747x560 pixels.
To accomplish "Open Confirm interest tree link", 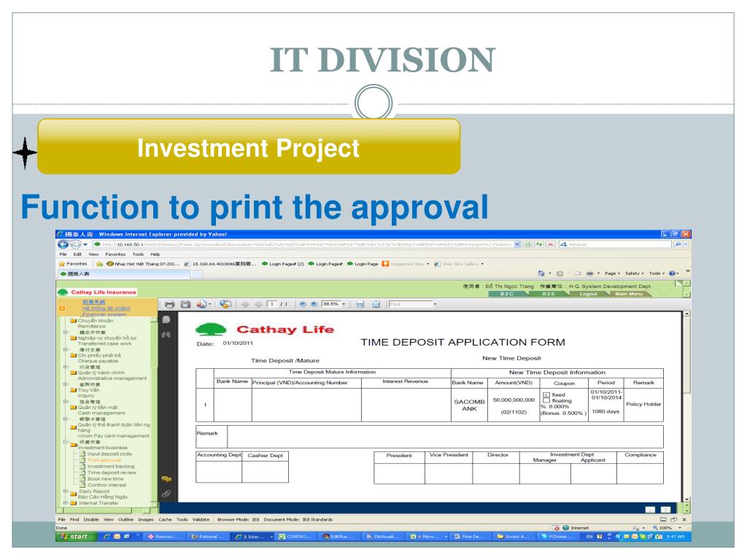I will point(107,485).
